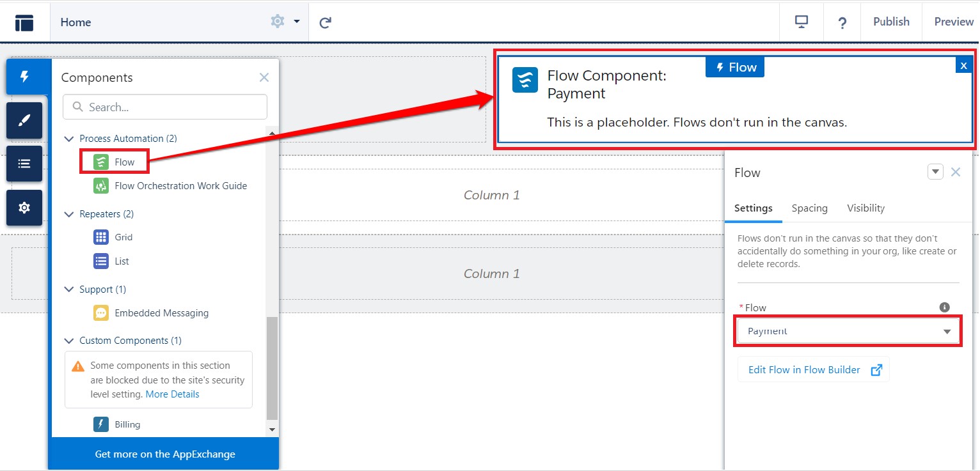Click the Publish button

click(x=891, y=22)
